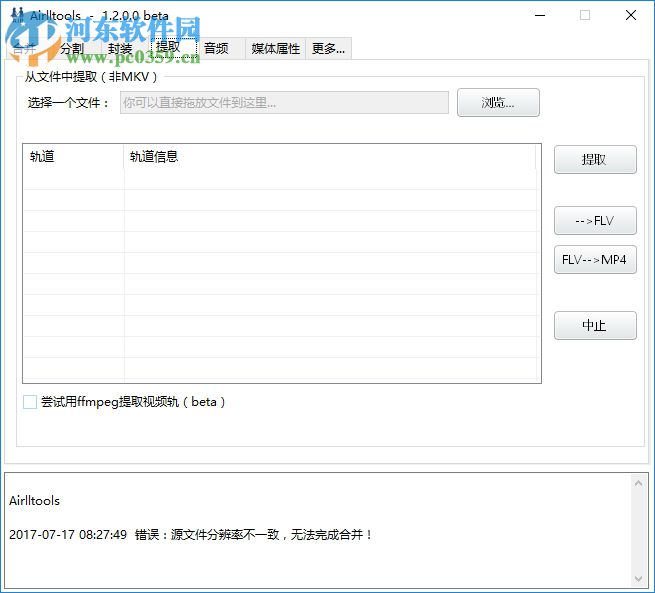Viewport: 655px width, 593px height.
Task: Click the log scrollbar up arrow
Action: click(638, 483)
